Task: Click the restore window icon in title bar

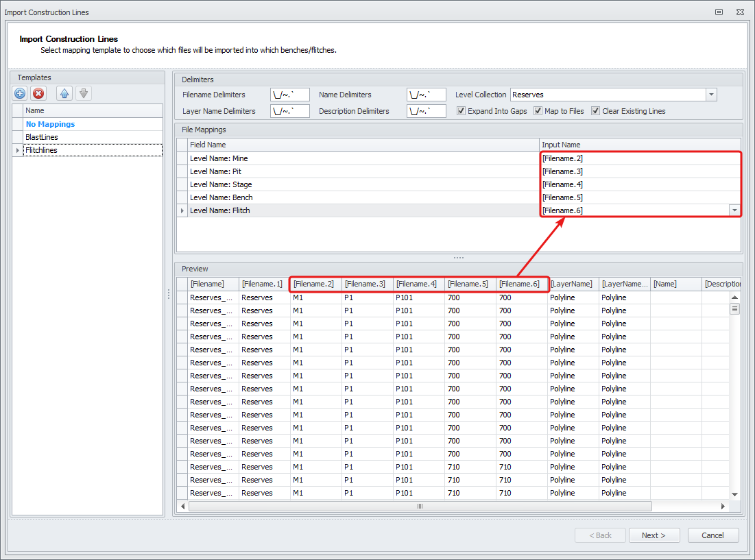Action: coord(719,12)
